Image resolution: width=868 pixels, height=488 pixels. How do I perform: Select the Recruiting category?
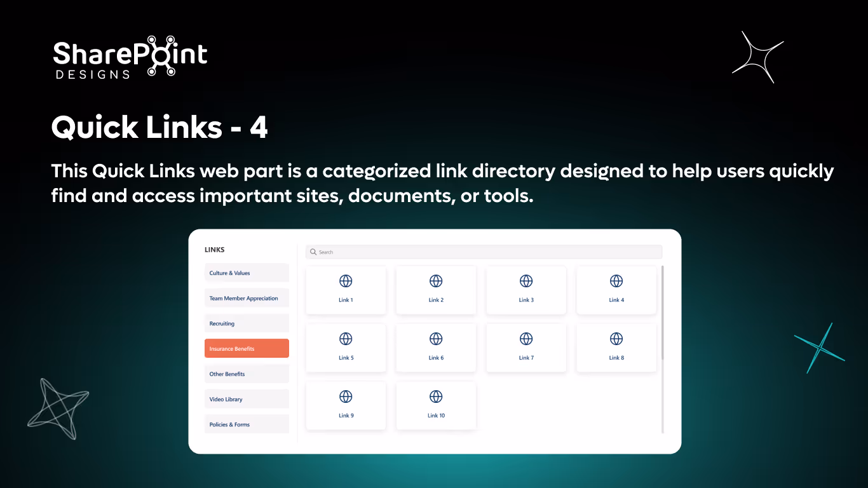point(247,323)
